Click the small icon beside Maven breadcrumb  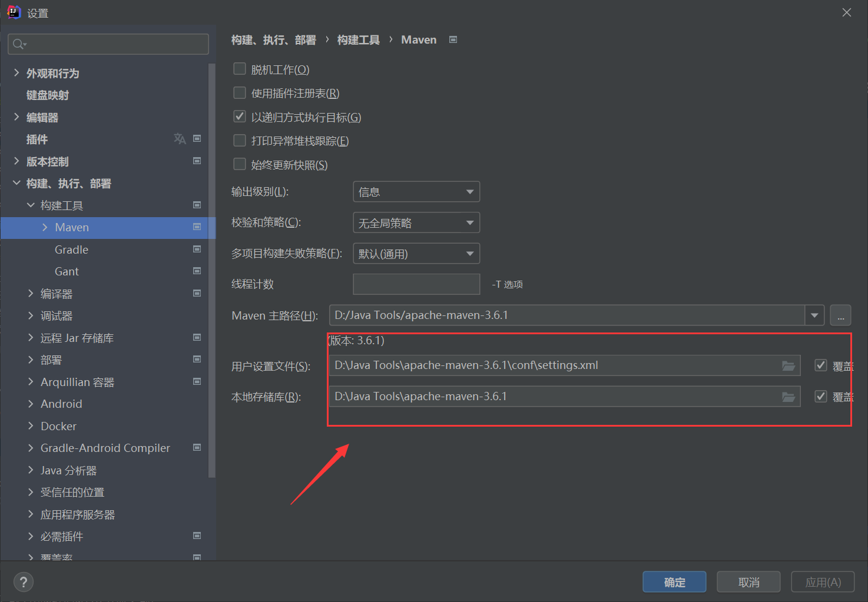452,39
